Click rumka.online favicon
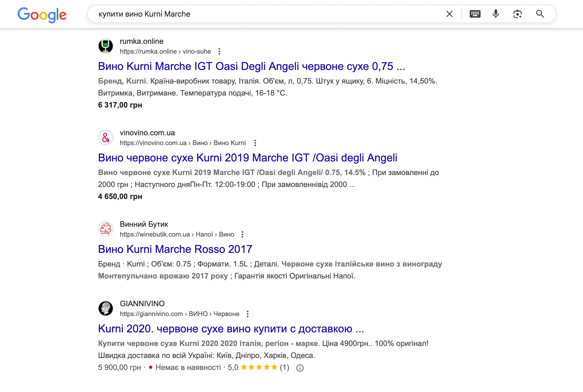Screen dimensions: 583x392 point(106,46)
